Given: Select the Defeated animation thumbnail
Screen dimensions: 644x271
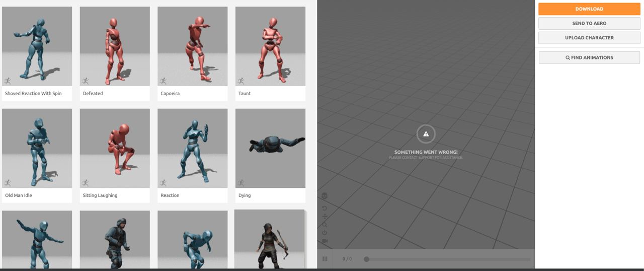Looking at the screenshot, I should coord(115,46).
